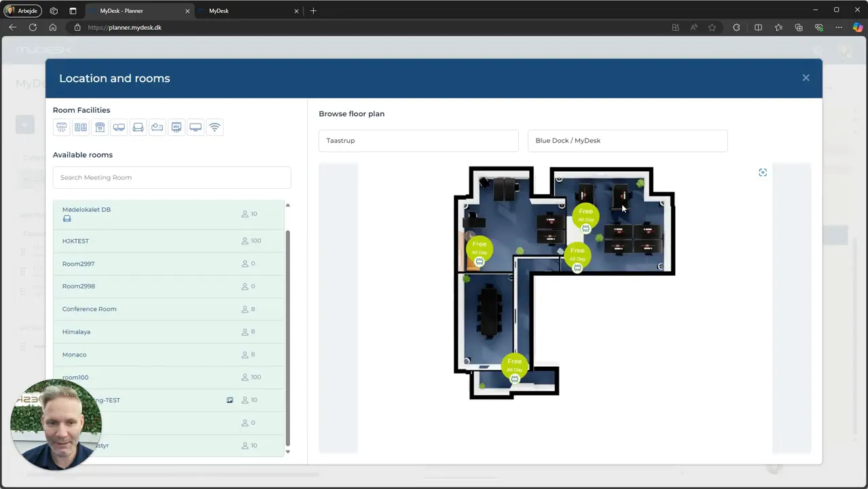Click the room list scroll-down arrow
The width and height of the screenshot is (868, 489).
point(287,452)
